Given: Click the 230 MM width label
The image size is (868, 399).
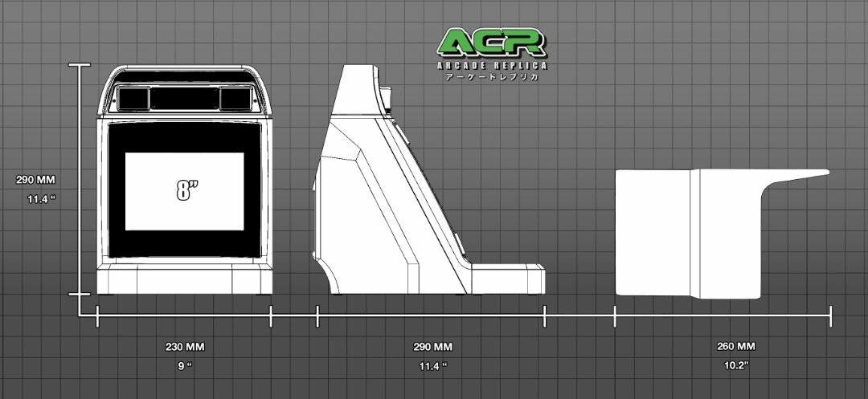Looking at the screenshot, I should tap(185, 347).
